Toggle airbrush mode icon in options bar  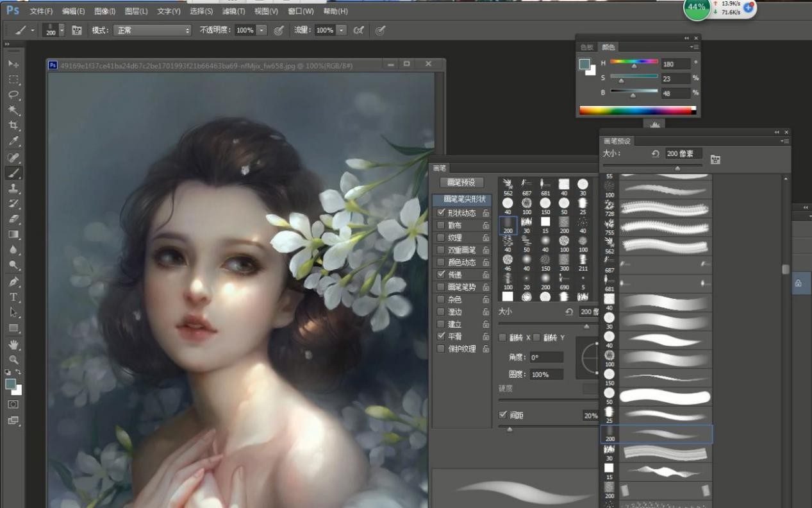coord(359,30)
